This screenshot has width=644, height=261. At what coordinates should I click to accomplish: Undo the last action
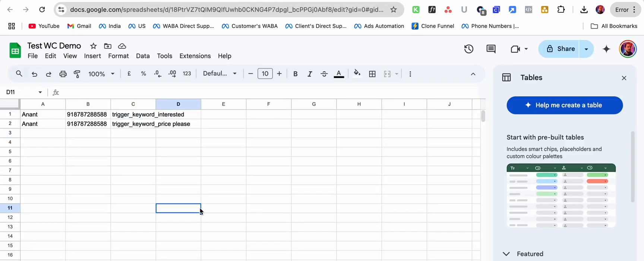click(34, 74)
